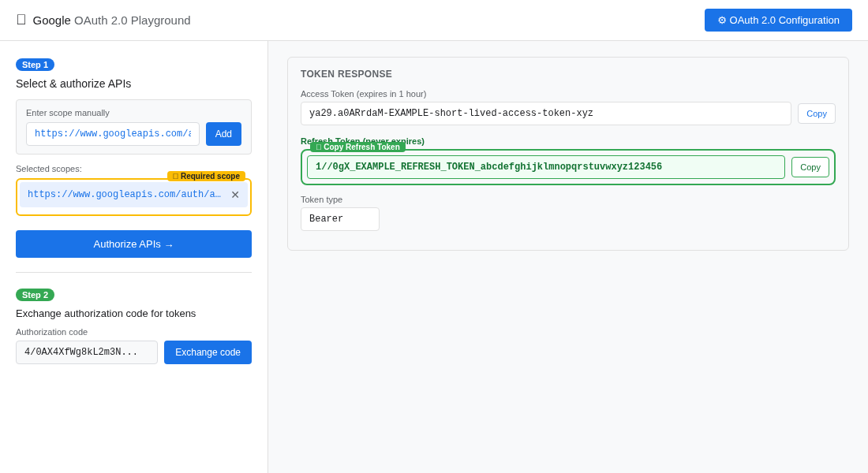Add the entered scope

pos(223,134)
